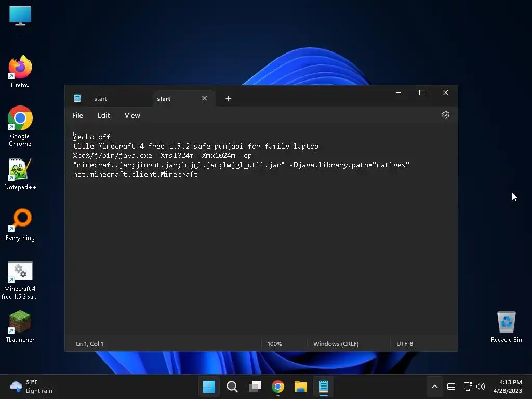Open Task View from the taskbar
This screenshot has height=399, width=532.
click(255, 387)
